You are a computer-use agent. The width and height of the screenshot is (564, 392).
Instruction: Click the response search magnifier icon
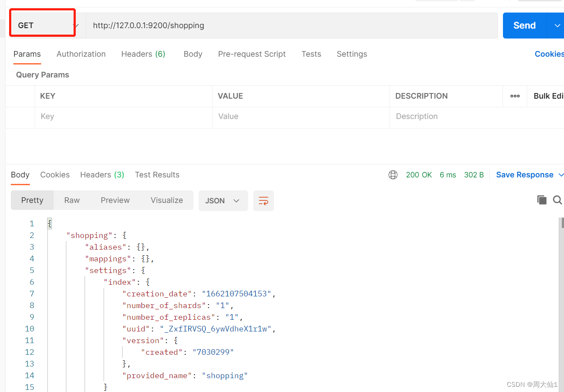(x=558, y=200)
